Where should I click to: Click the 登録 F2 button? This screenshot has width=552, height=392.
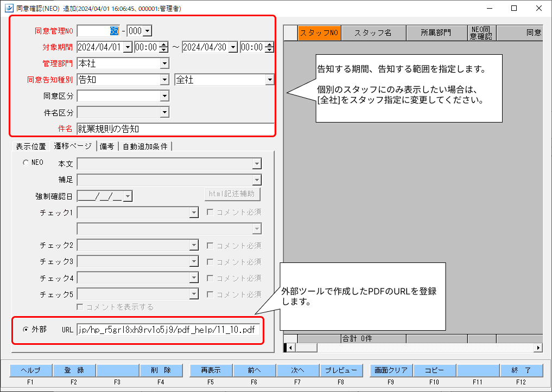click(74, 370)
